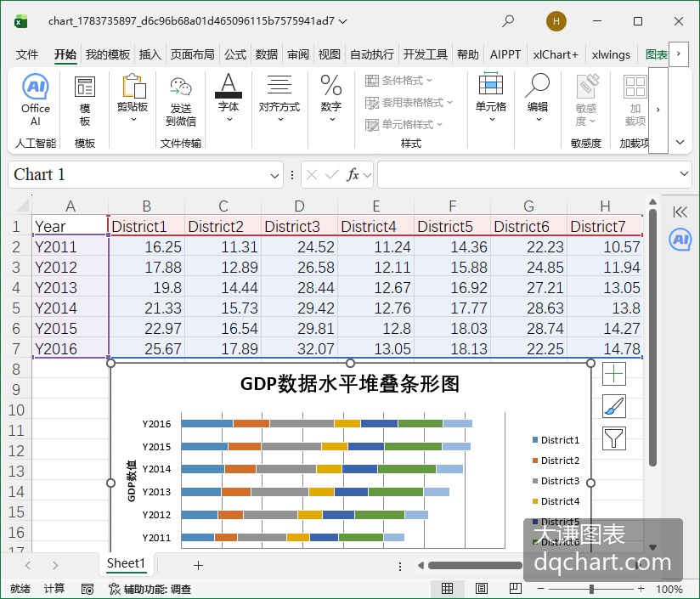Click the insert function fx icon
Image resolution: width=700 pixels, height=599 pixels.
click(353, 174)
